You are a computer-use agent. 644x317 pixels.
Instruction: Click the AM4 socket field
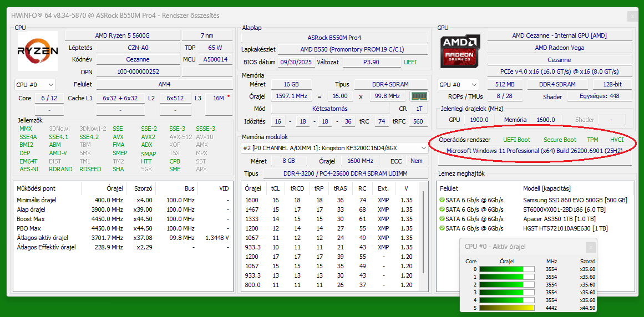(x=164, y=84)
